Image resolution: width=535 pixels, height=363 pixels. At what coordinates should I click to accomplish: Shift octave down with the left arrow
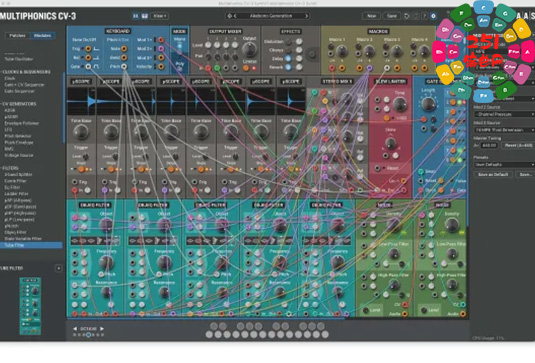pos(75,329)
